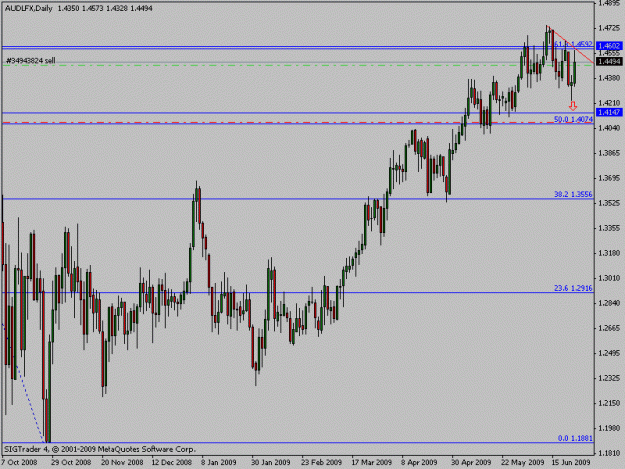Screen dimensions: 625x469
Task: Click the '8 Jan 2009' date label
Action: pyautogui.click(x=218, y=462)
